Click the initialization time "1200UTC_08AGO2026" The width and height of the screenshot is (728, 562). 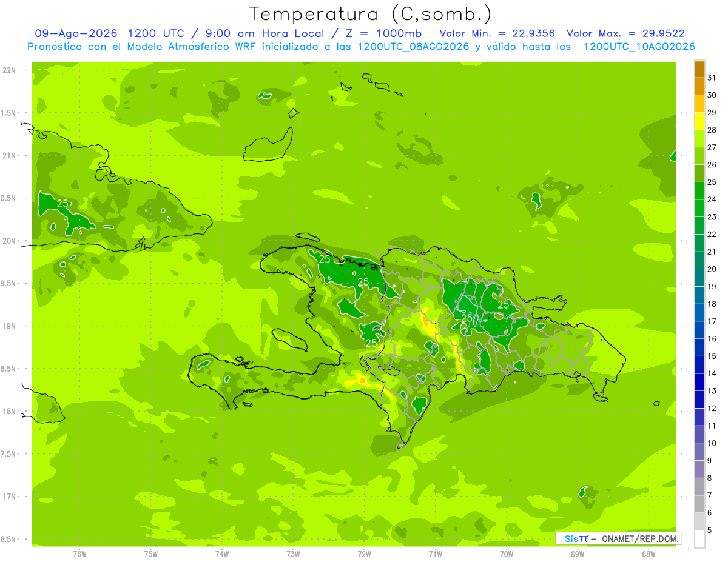coord(414,47)
